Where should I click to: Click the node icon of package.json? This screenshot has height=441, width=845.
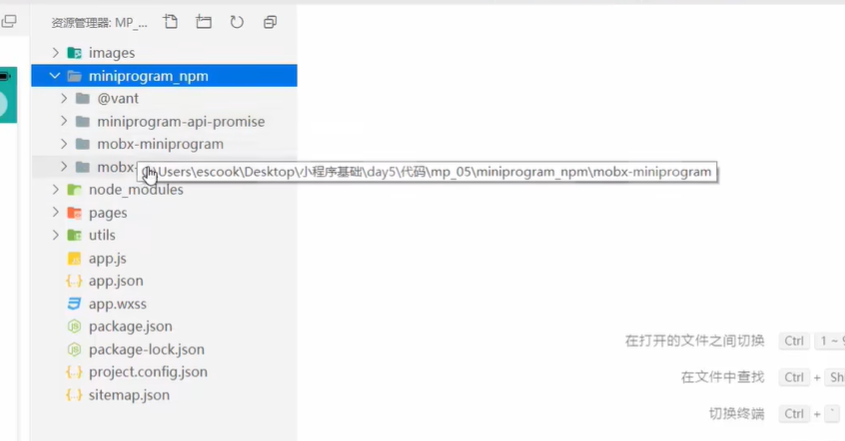coord(74,326)
